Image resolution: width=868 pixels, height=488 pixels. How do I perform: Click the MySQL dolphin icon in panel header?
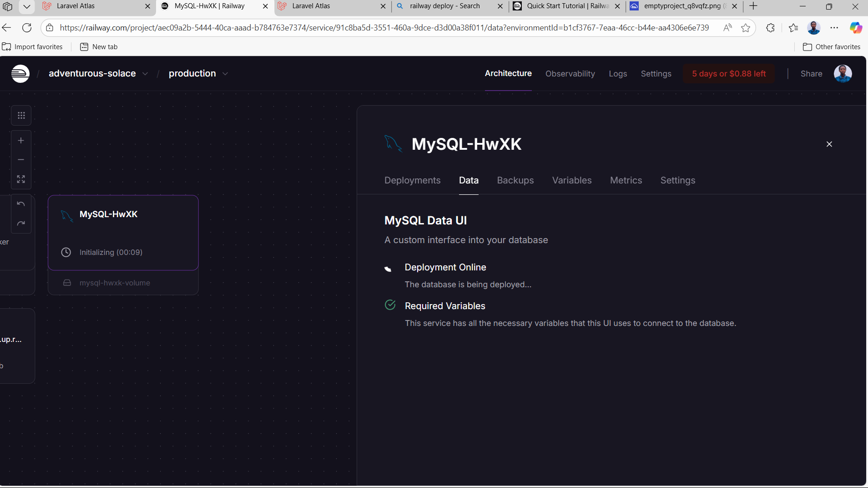click(393, 143)
